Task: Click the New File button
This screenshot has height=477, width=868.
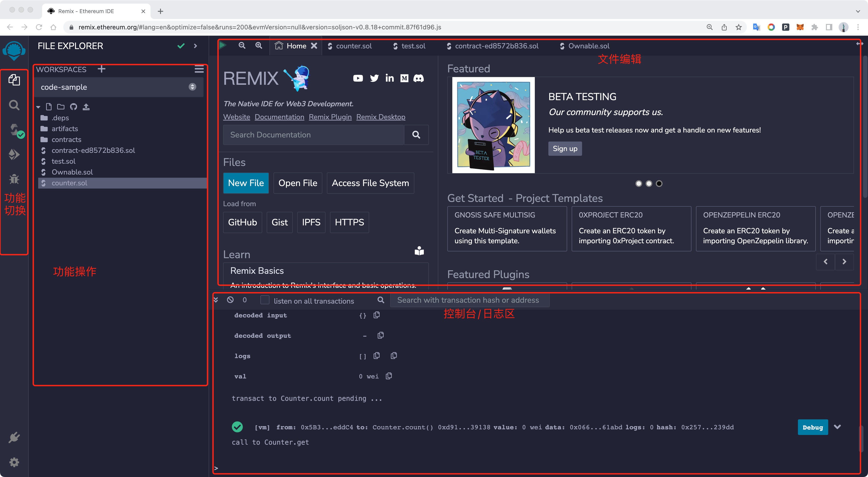Action: tap(246, 183)
